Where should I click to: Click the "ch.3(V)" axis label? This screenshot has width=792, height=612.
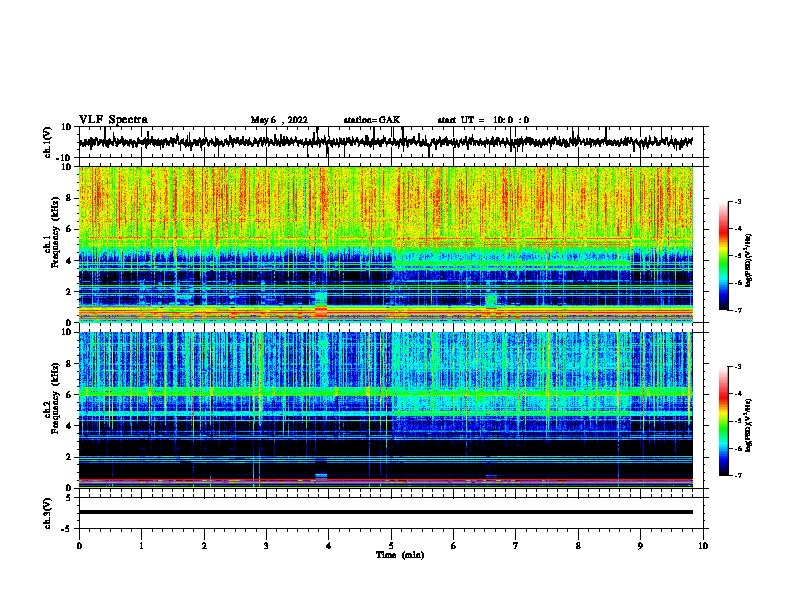pos(47,513)
